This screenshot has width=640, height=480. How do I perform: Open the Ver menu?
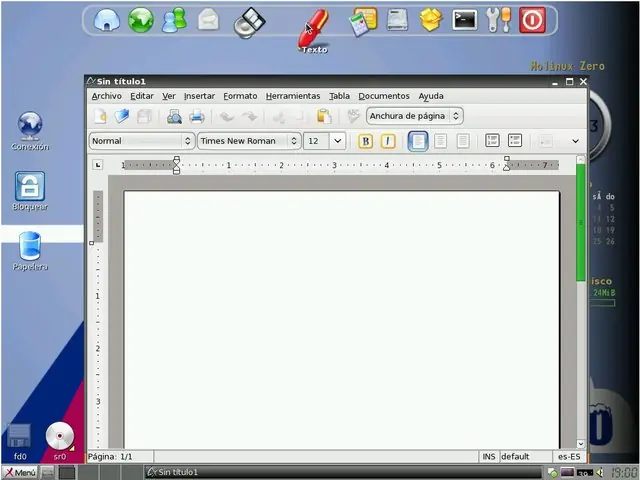pyautogui.click(x=169, y=96)
